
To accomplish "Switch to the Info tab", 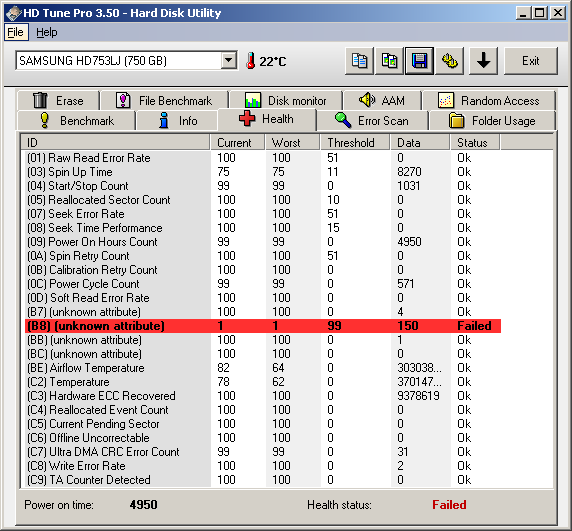I will pos(177,121).
